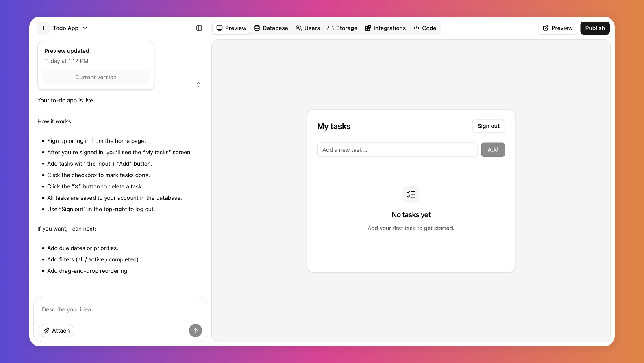Focus the Add a new task field
This screenshot has width=644, height=363.
point(397,150)
